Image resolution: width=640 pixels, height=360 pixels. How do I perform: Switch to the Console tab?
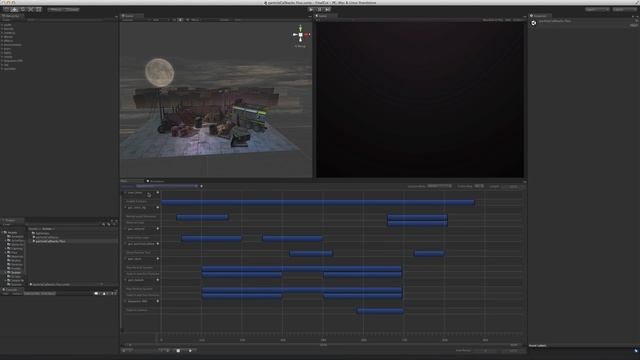11,290
